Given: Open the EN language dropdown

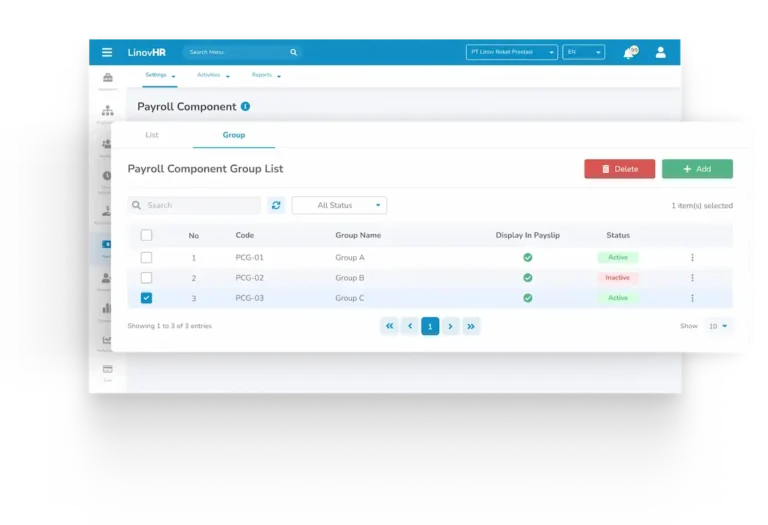Looking at the screenshot, I should click(x=583, y=52).
